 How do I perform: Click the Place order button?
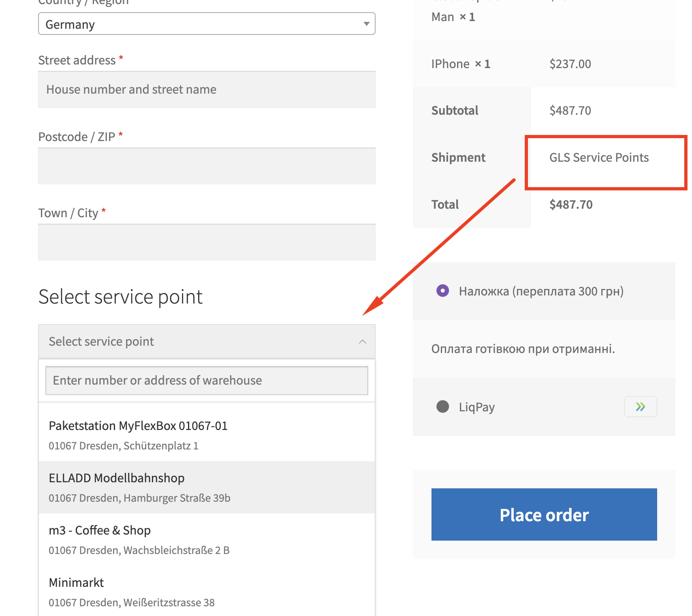(544, 514)
